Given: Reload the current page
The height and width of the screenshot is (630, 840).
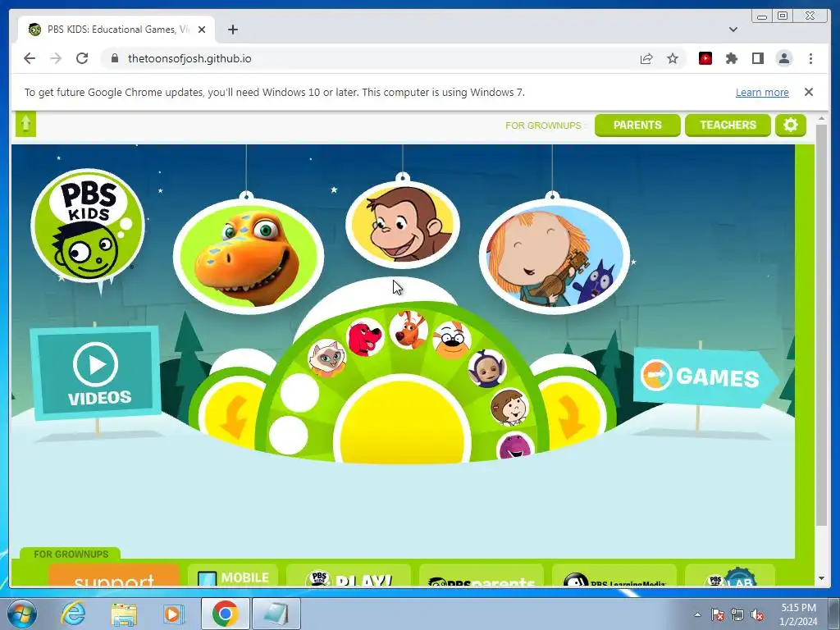Looking at the screenshot, I should click(x=82, y=58).
